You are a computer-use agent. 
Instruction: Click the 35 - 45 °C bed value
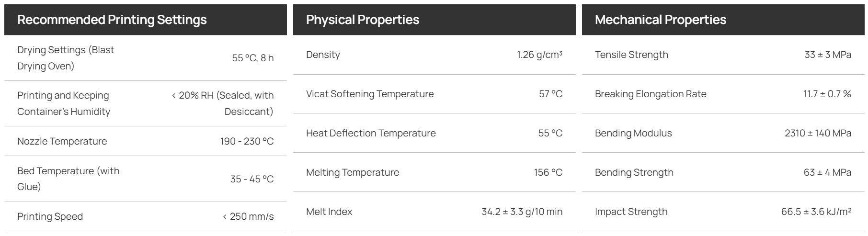[252, 179]
